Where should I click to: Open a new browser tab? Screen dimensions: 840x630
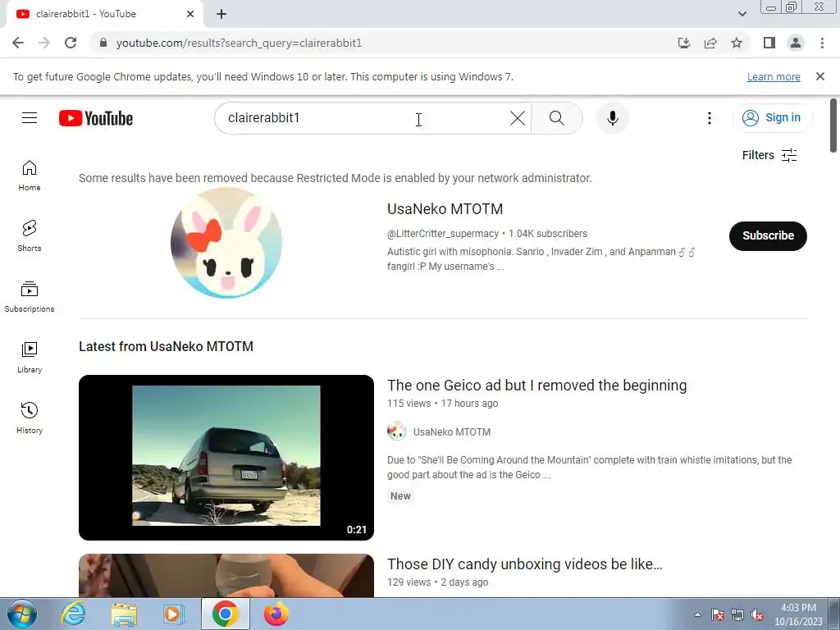click(221, 14)
